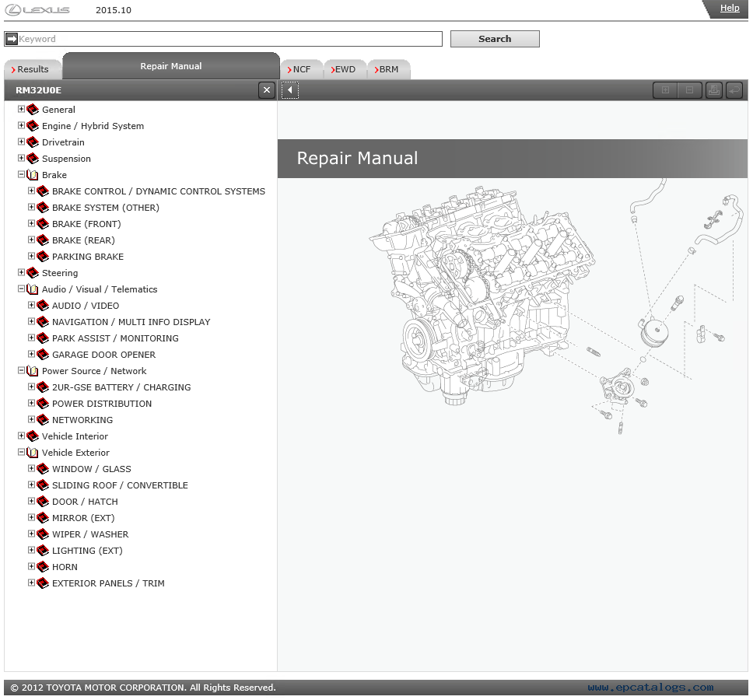Switch to the Results tab
The height and width of the screenshot is (700, 753).
[x=33, y=69]
